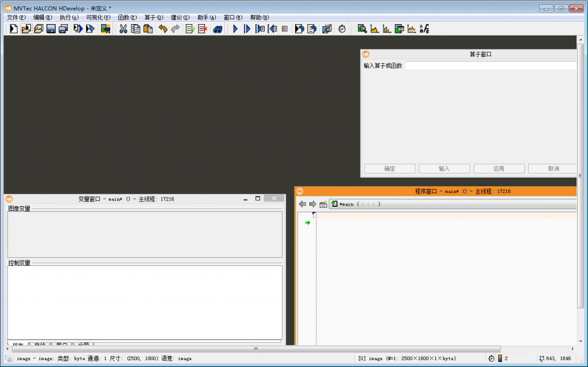Click the green program counter arrow

point(308,222)
